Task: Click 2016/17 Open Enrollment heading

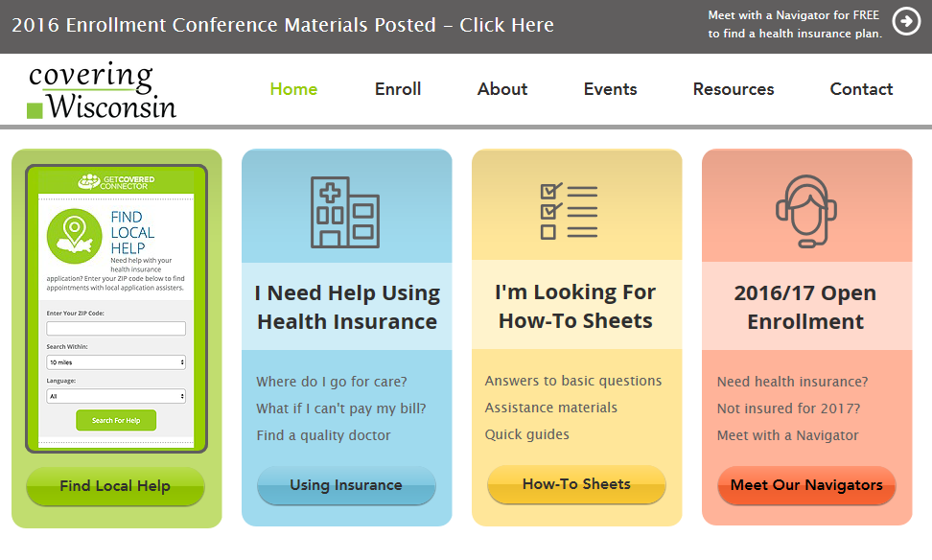Action: pyautogui.click(x=805, y=308)
